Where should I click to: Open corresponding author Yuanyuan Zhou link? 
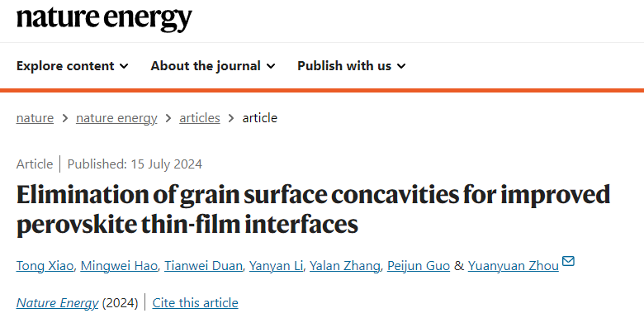click(514, 266)
